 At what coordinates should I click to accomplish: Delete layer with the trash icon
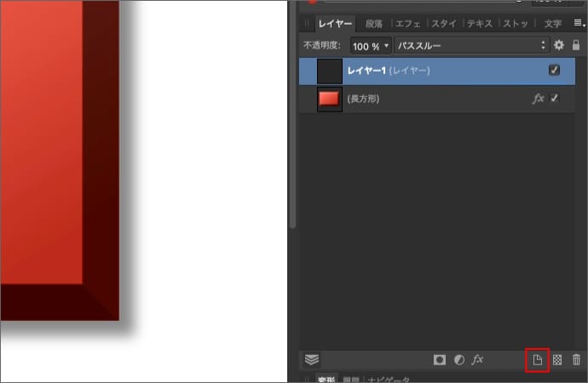[577, 360]
